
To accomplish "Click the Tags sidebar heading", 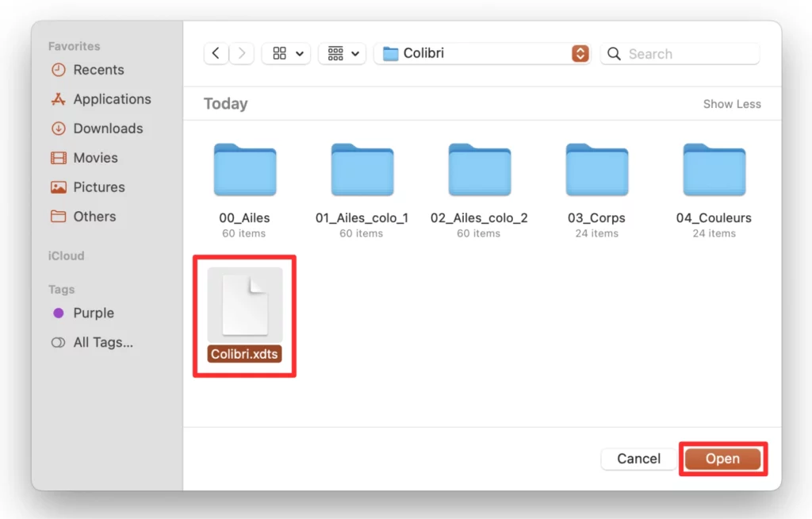I will (x=62, y=290).
